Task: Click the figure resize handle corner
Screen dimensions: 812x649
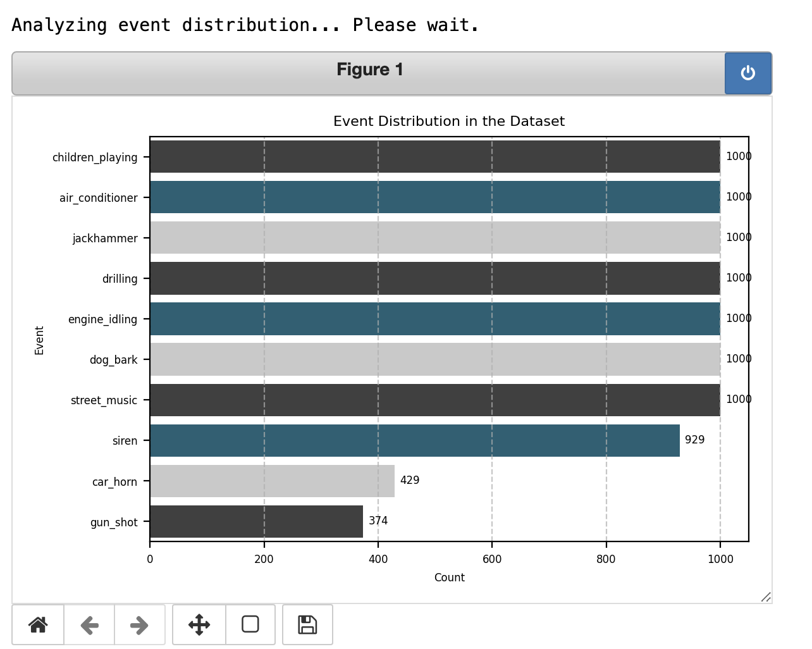Action: [x=766, y=596]
